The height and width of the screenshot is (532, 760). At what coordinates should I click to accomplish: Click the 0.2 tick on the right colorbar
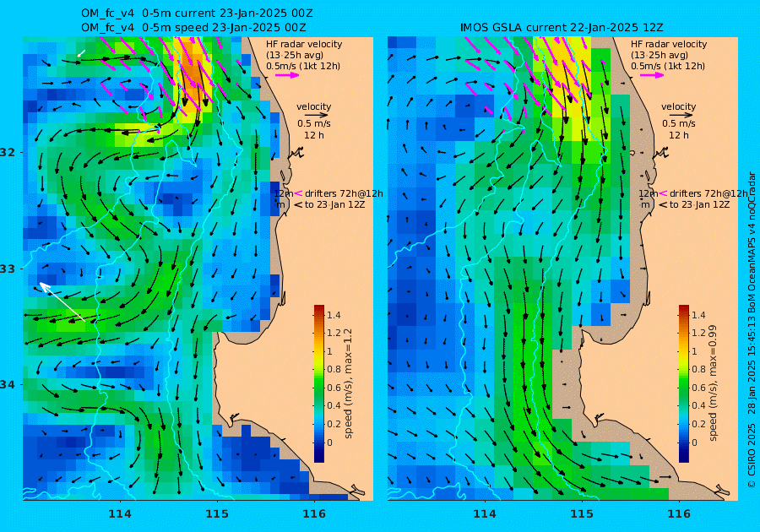point(698,424)
